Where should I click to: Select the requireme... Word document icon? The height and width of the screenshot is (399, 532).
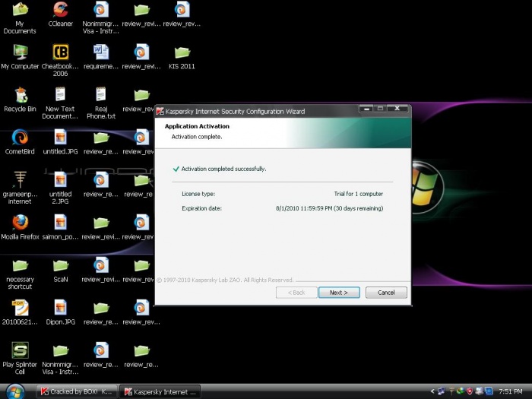tap(101, 57)
